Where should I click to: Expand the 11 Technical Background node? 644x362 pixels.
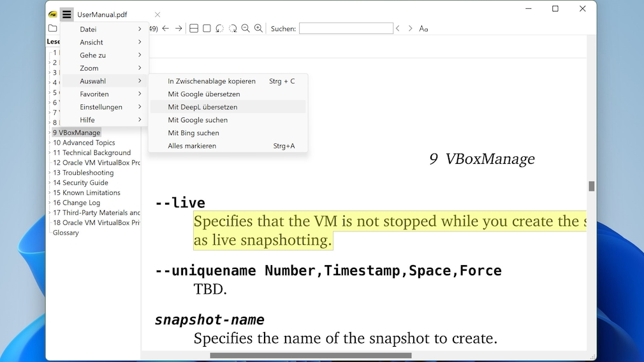49,153
